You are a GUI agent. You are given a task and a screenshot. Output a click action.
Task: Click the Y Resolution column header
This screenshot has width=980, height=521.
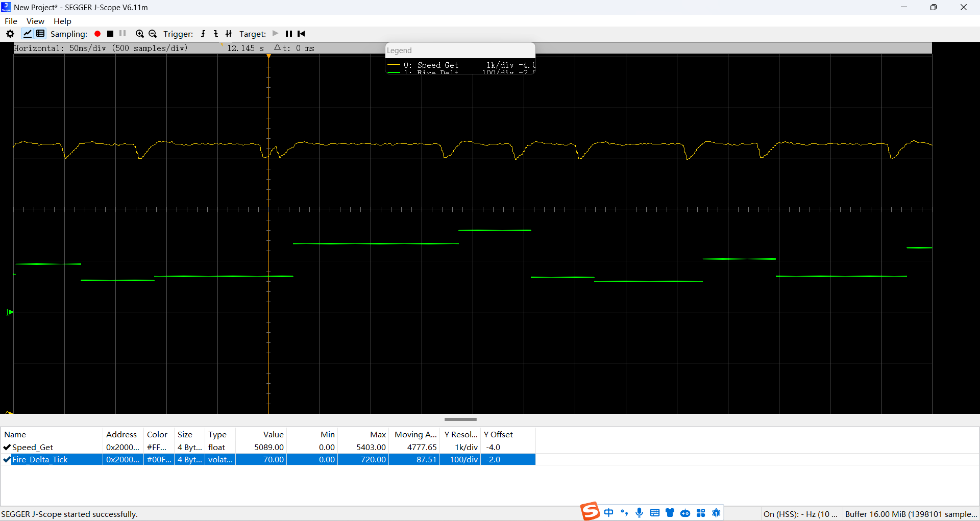pyautogui.click(x=461, y=434)
